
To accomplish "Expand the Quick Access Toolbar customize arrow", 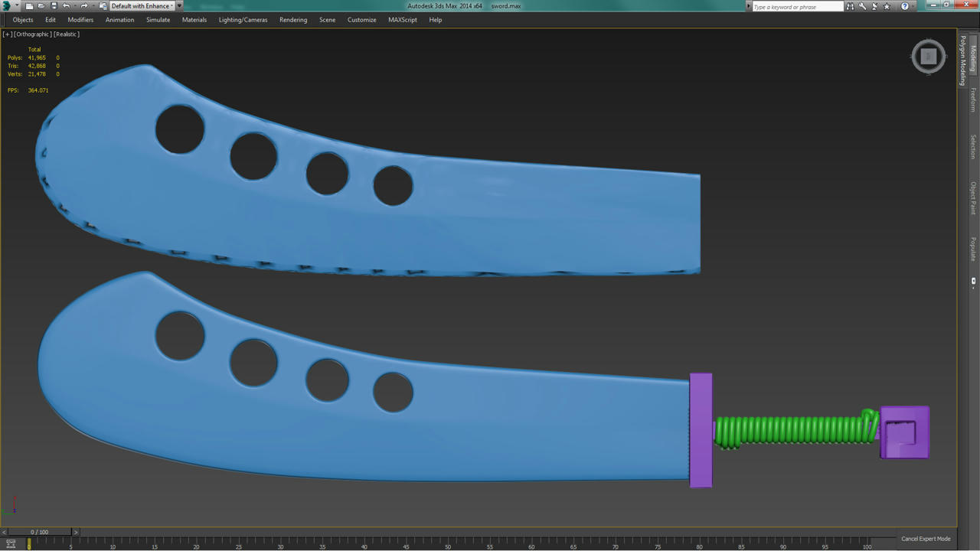I will tap(180, 6).
